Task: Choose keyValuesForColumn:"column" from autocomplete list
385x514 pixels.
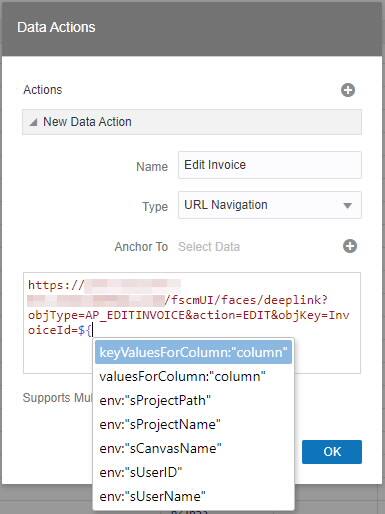Action: click(193, 352)
